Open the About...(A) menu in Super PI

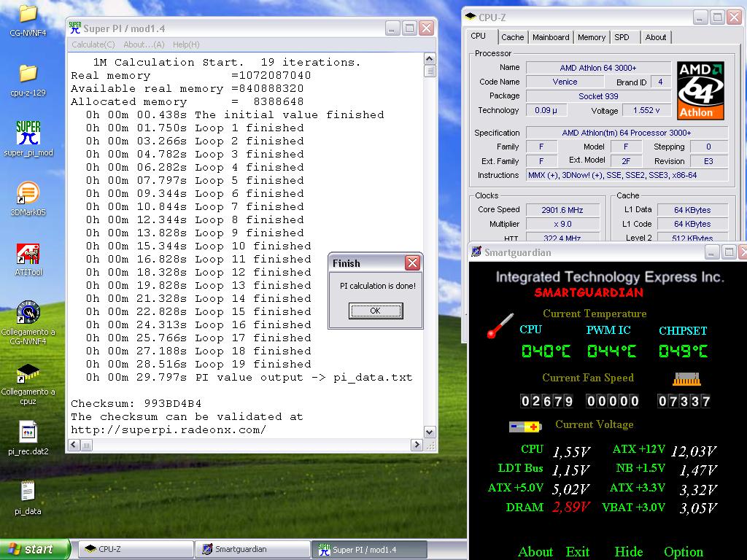pos(144,44)
